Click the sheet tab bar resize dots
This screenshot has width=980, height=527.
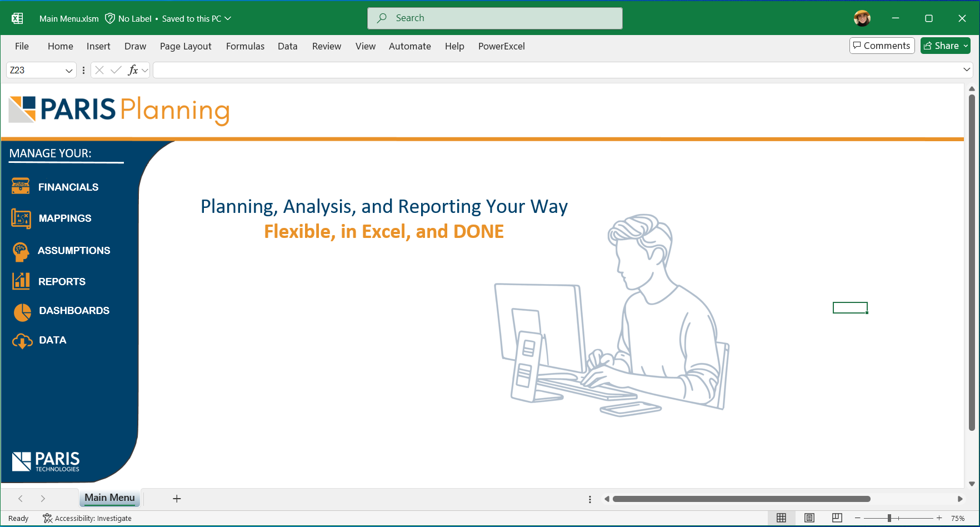tap(590, 499)
